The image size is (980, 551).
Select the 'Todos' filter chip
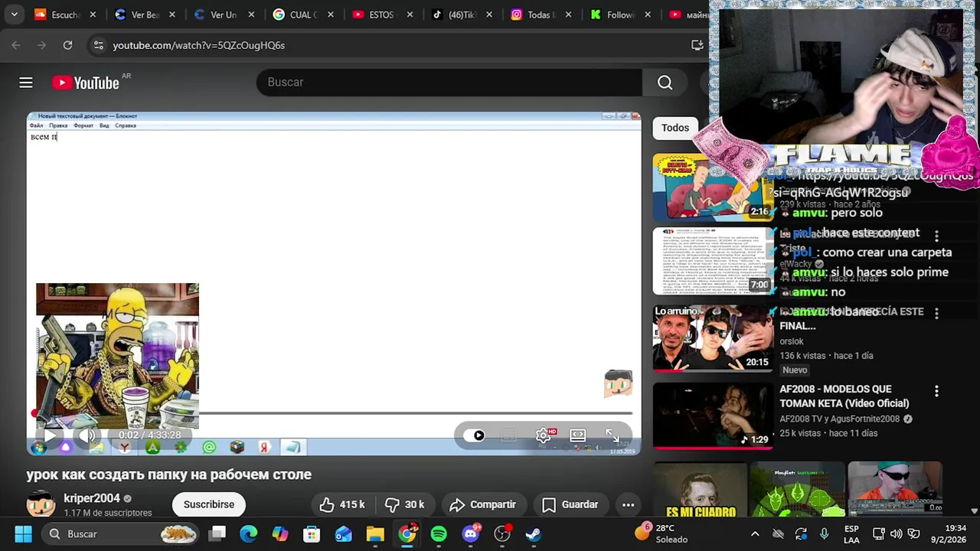(675, 128)
